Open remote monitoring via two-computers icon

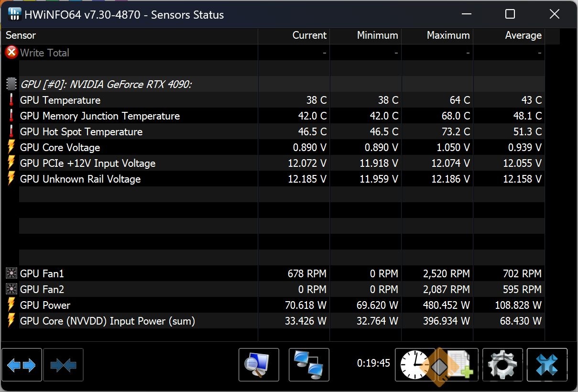click(x=309, y=365)
